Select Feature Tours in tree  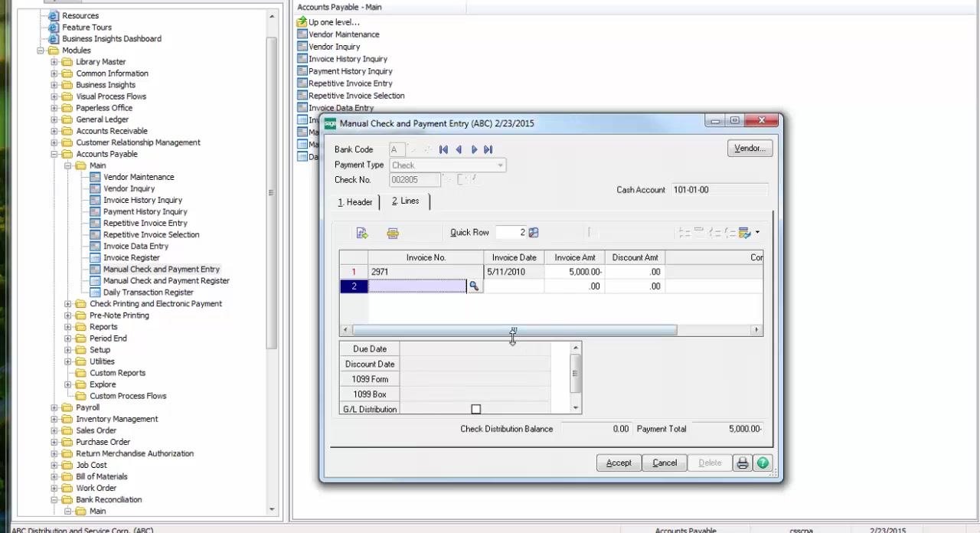pos(87,27)
